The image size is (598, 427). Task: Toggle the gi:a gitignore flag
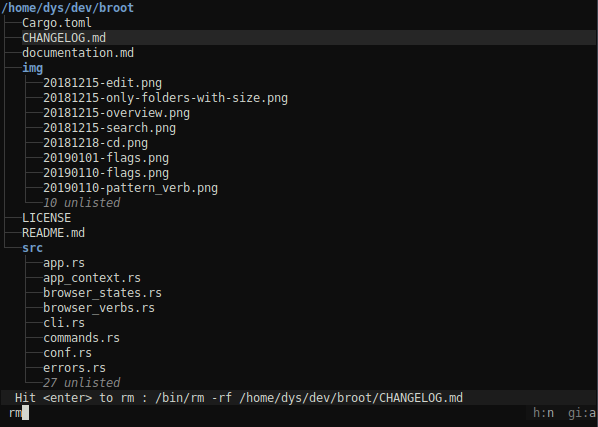(582, 413)
